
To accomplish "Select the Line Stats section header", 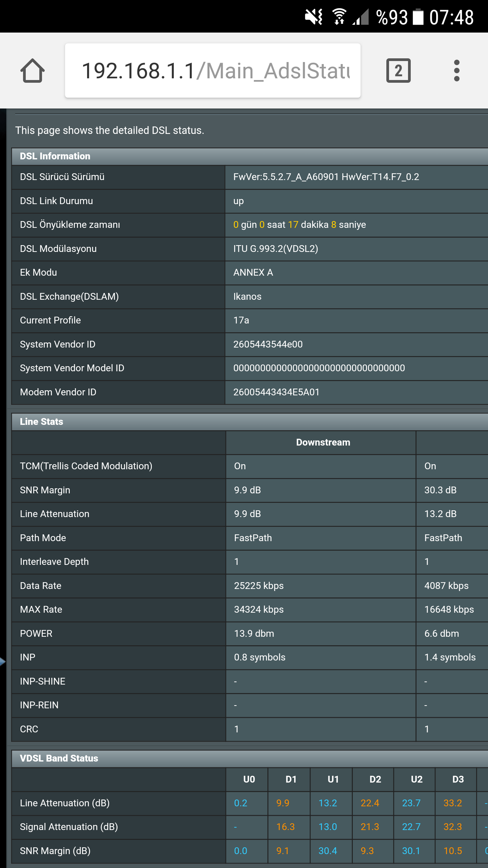I will (42, 422).
